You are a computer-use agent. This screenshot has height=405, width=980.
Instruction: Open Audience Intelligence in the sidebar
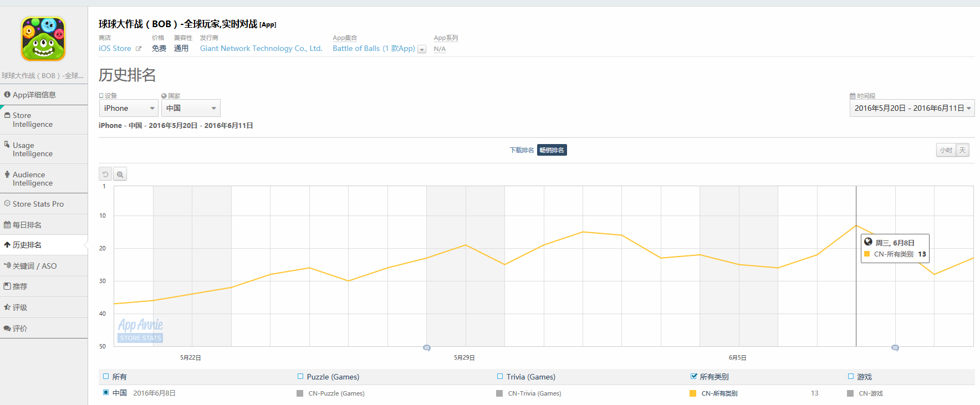click(44, 178)
